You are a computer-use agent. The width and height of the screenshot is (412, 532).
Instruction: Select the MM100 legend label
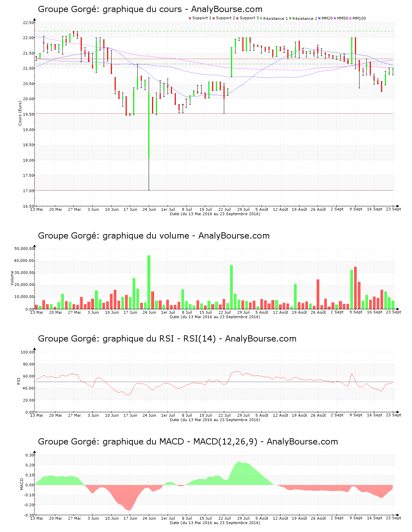[x=359, y=18]
